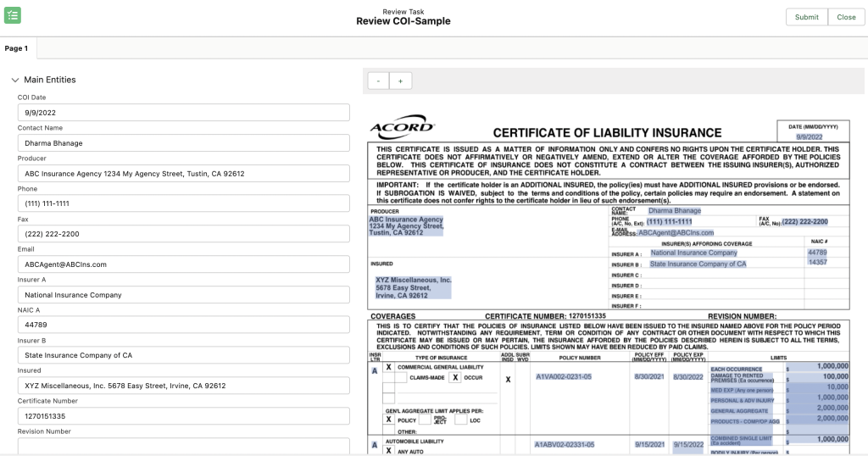Image resolution: width=868 pixels, height=456 pixels.
Task: Click the Personal & Adv Injury label
Action: [x=743, y=401]
